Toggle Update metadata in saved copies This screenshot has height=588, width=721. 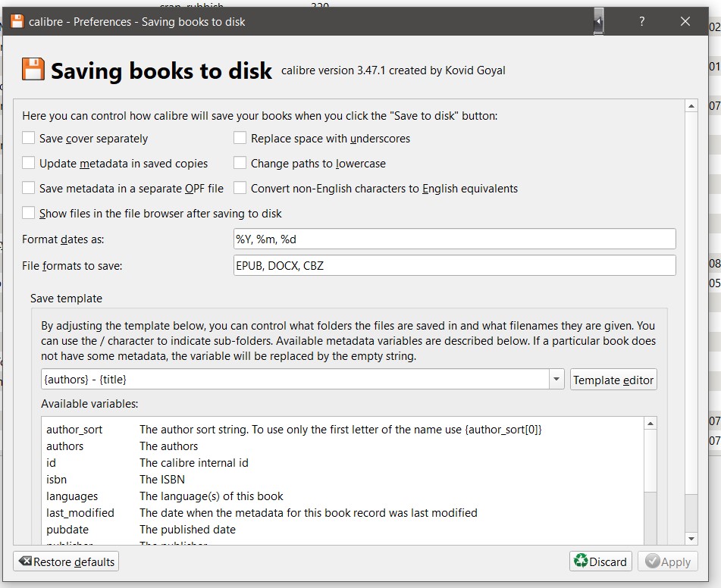[x=29, y=163]
